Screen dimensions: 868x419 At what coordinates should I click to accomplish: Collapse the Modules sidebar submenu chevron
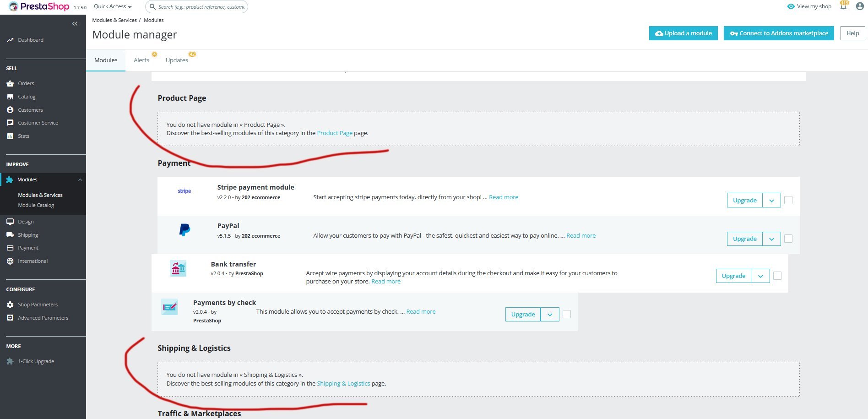coord(80,180)
